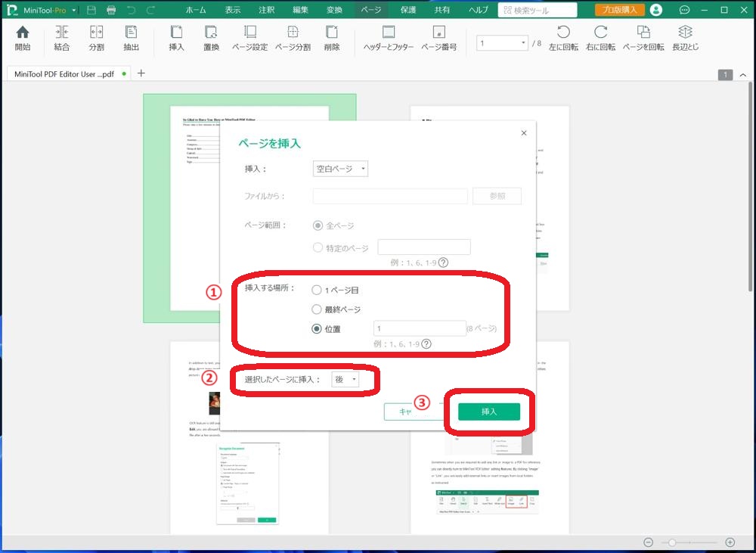This screenshot has width=756, height=553.
Task: Rotate page with 左に回転
Action: pyautogui.click(x=563, y=38)
